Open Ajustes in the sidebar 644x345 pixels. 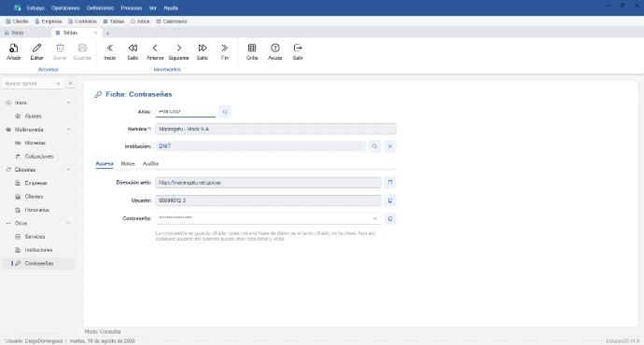37,117
